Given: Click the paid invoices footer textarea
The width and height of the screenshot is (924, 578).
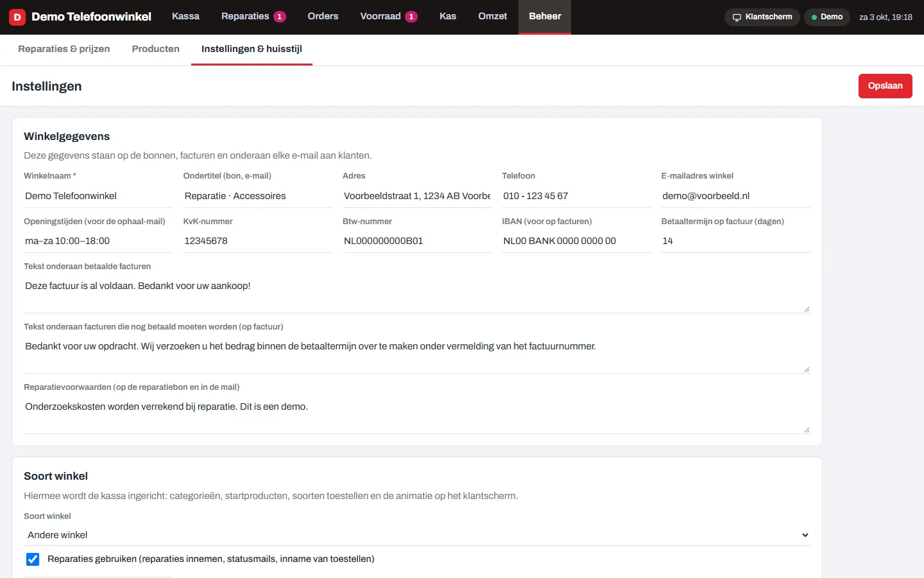Looking at the screenshot, I should click(x=417, y=294).
